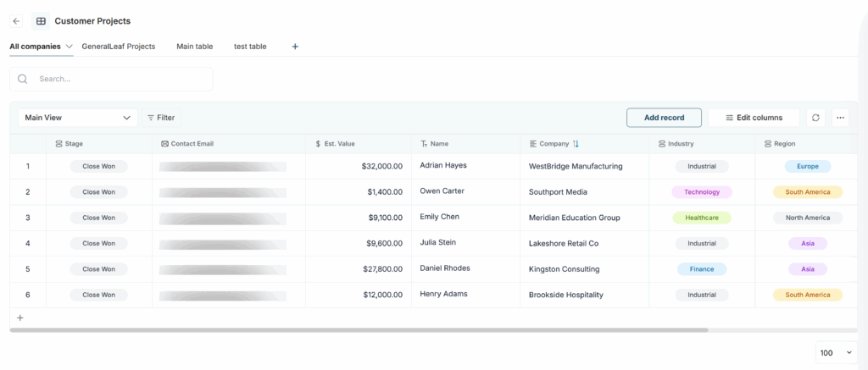Image resolution: width=868 pixels, height=370 pixels.
Task: Open the 100 page size dropdown
Action: (x=837, y=353)
